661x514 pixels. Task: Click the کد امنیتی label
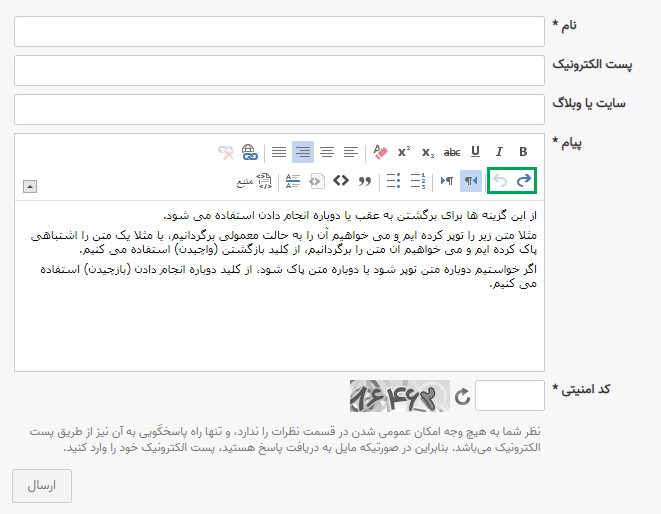(x=581, y=389)
